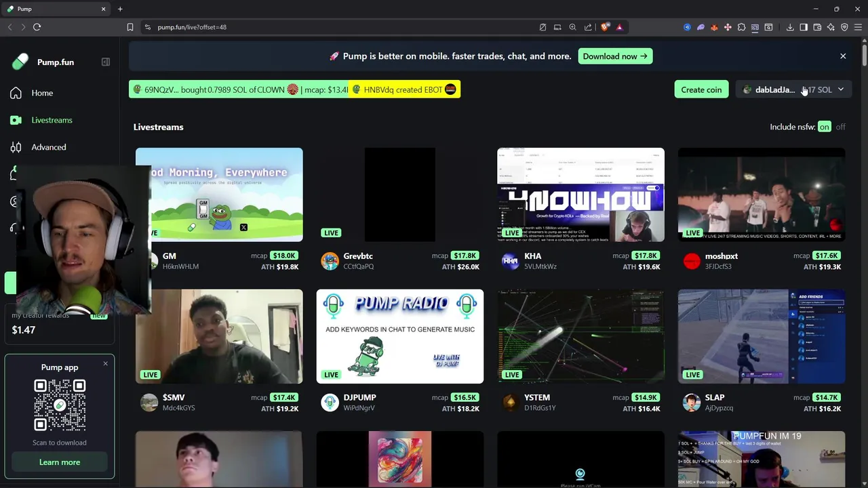Viewport: 868px width, 488px height.
Task: Click the Learn more button
Action: point(60,462)
